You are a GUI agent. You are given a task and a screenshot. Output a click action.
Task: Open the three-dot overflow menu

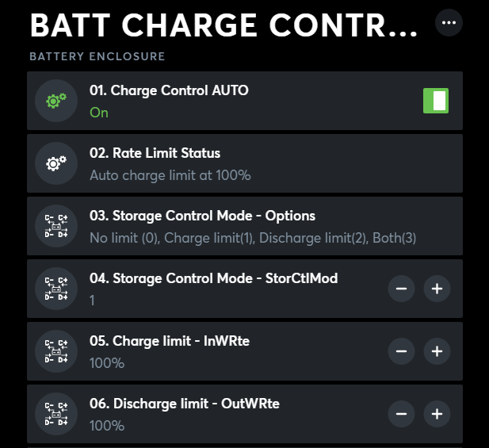[449, 22]
